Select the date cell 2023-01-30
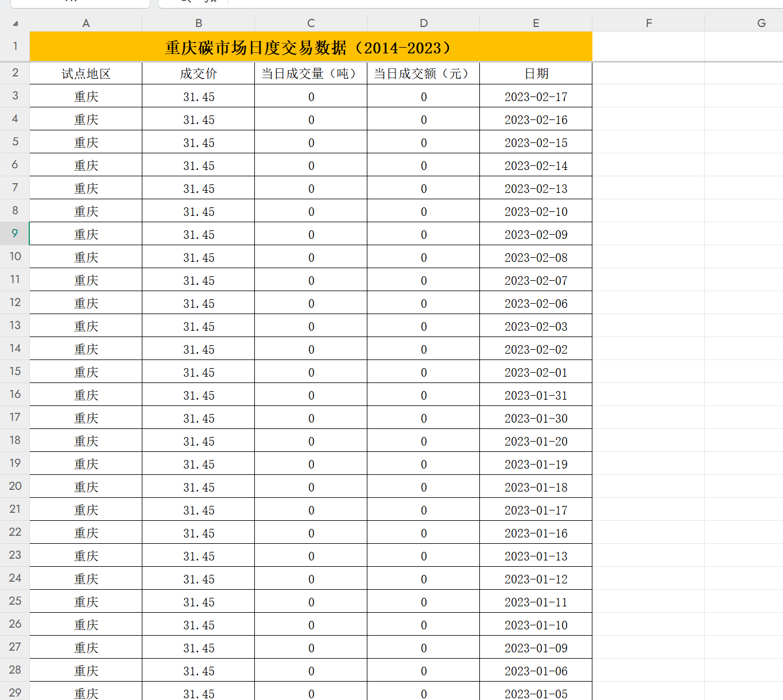783x700 pixels. (536, 418)
